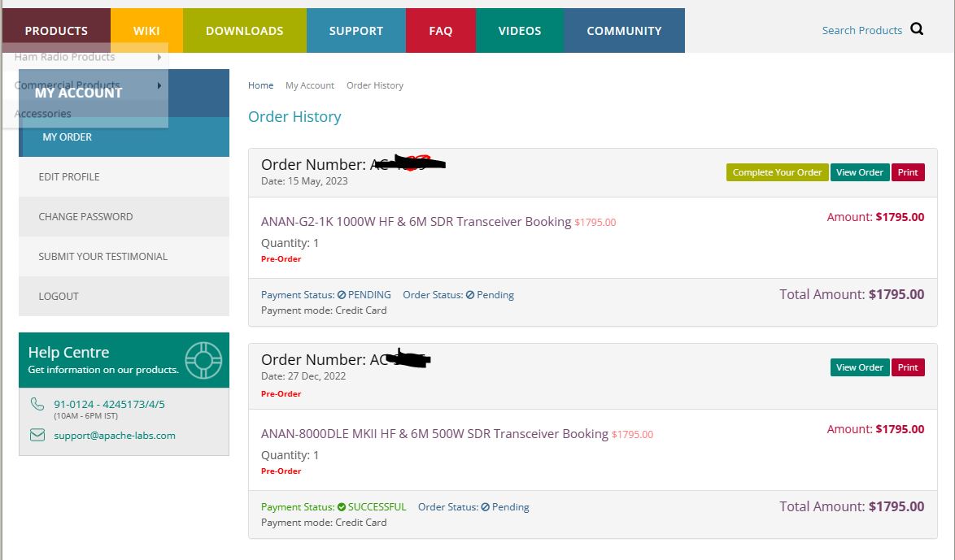The width and height of the screenshot is (955, 560).
Task: Click 'Payment mode: Credit Card' in first order
Action: pyautogui.click(x=324, y=310)
